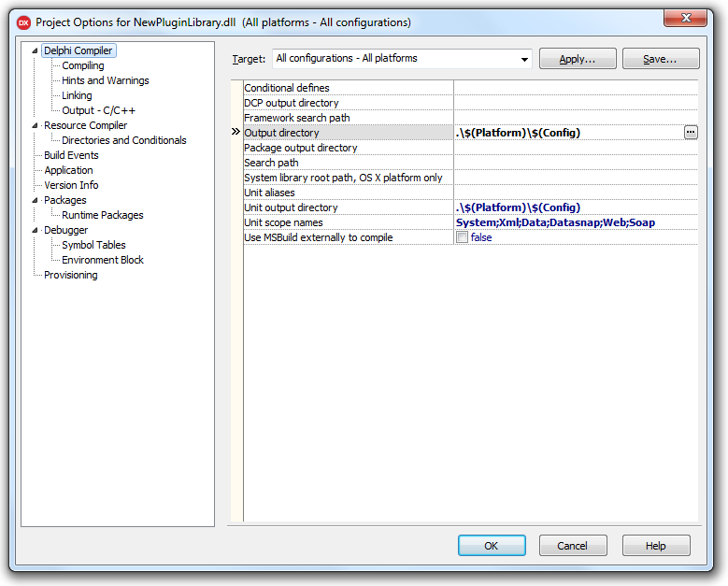Click the DX application icon in title bar
The width and height of the screenshot is (728, 586).
pyautogui.click(x=23, y=22)
